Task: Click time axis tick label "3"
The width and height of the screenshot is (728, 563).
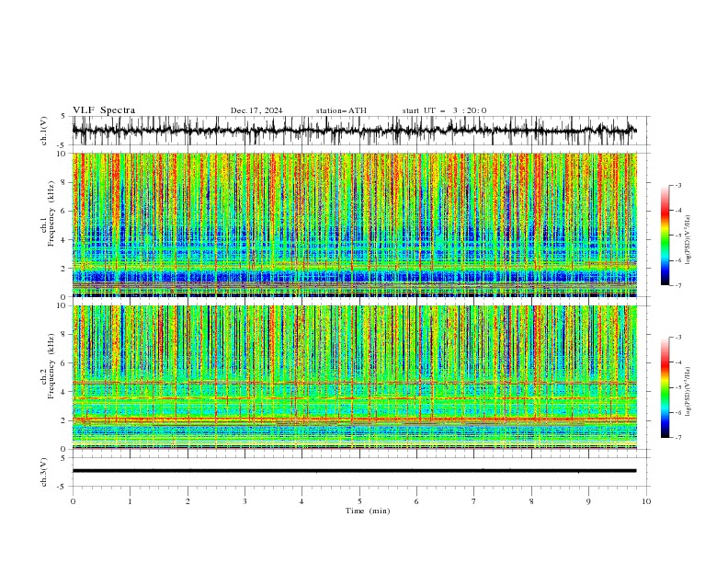Action: pyautogui.click(x=245, y=501)
